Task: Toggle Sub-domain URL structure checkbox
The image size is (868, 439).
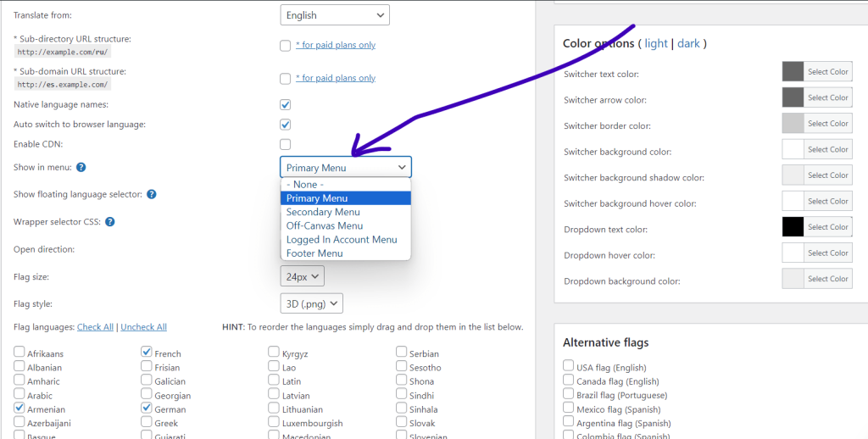Action: 285,79
